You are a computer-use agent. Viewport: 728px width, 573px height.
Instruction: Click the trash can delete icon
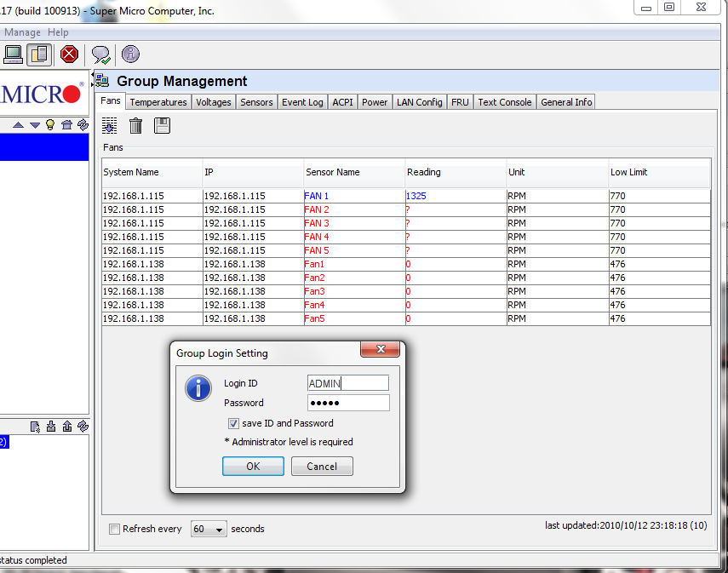[x=135, y=126]
